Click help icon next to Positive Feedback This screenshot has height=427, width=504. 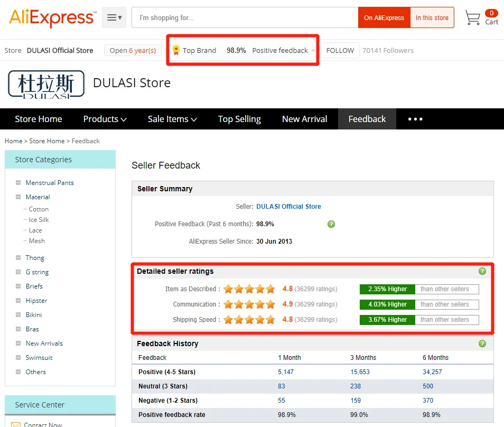pyautogui.click(x=331, y=224)
